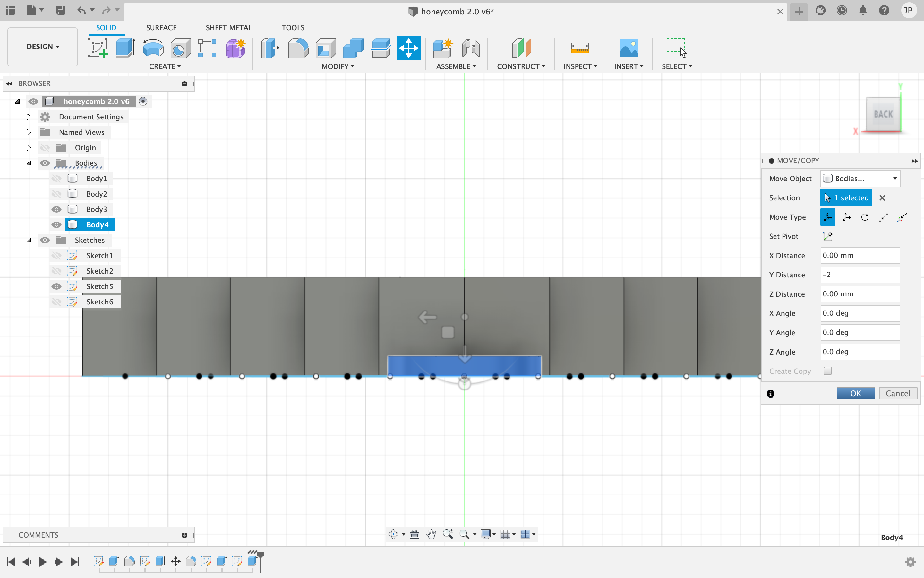The image size is (924, 578).
Task: Toggle Bodies folder visibility
Action: [x=45, y=163]
